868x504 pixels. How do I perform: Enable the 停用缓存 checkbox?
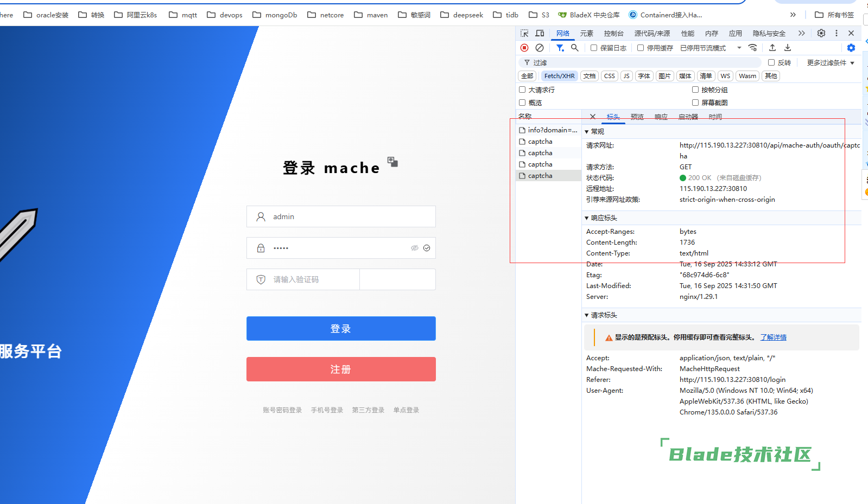tap(641, 48)
